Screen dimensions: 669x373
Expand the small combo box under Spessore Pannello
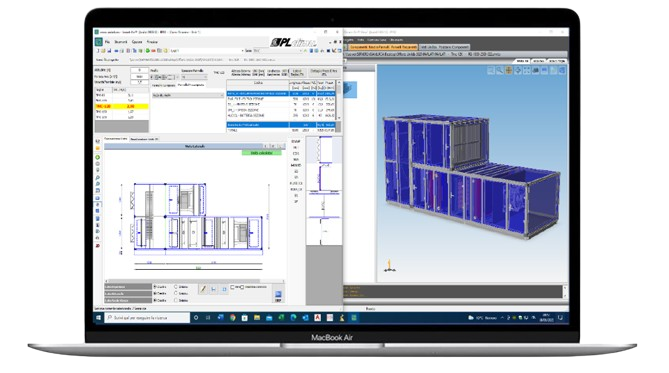click(194, 77)
